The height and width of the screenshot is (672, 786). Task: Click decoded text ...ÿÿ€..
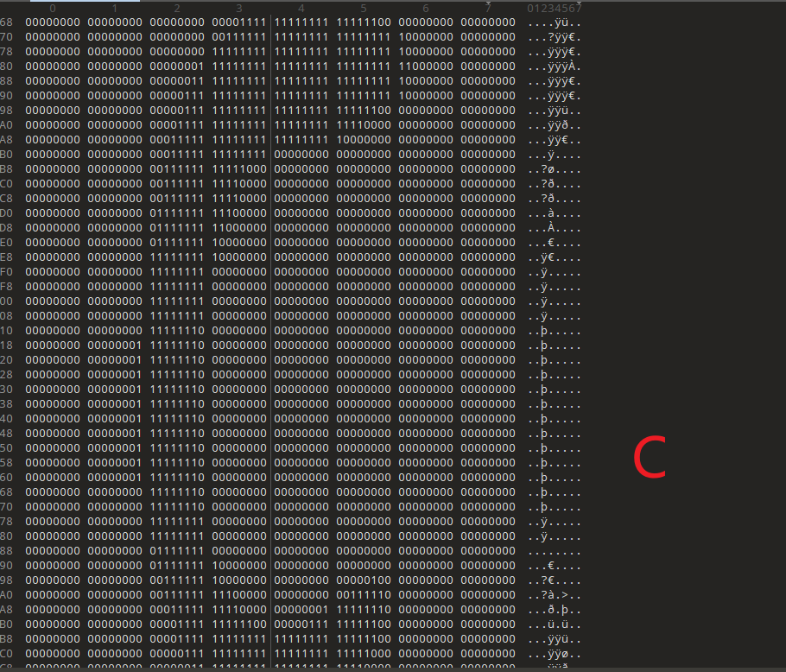point(555,140)
